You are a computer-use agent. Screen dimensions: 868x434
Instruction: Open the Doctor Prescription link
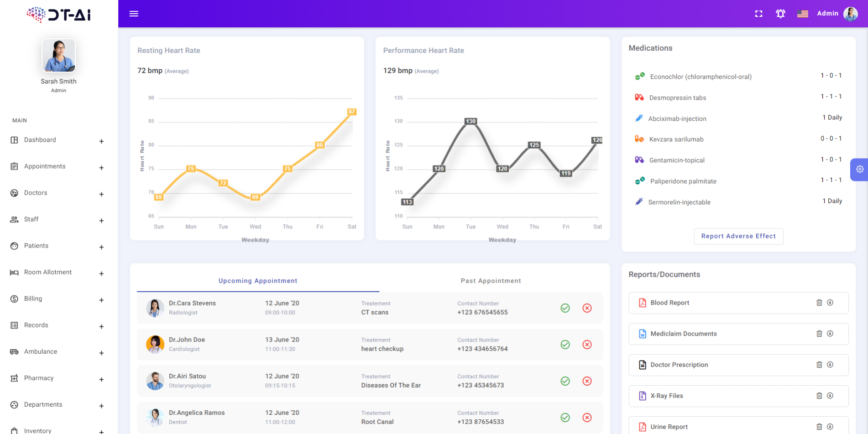(x=679, y=365)
